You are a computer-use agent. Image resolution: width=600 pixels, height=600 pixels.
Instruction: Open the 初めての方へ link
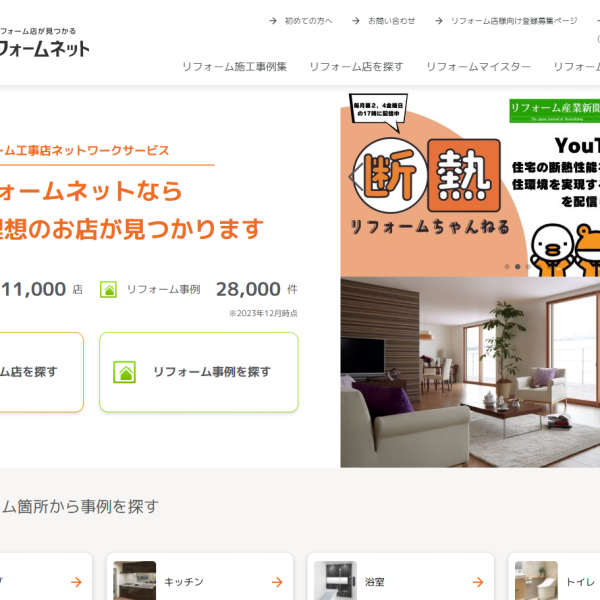tap(308, 21)
